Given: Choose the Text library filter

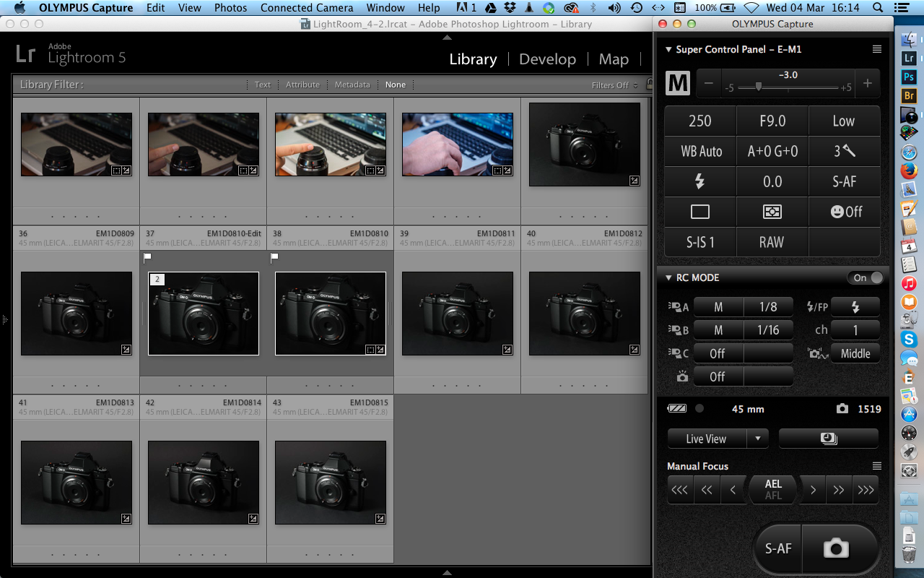Looking at the screenshot, I should [x=263, y=85].
